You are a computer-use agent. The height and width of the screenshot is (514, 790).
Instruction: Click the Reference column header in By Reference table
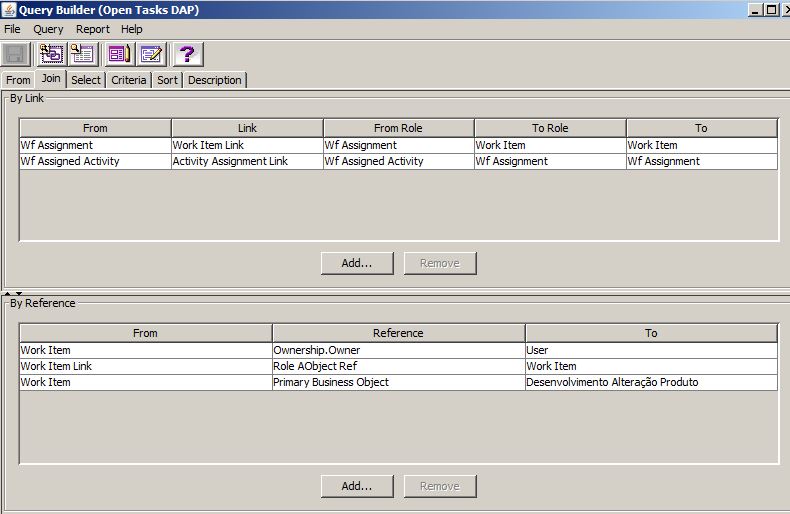tap(399, 333)
